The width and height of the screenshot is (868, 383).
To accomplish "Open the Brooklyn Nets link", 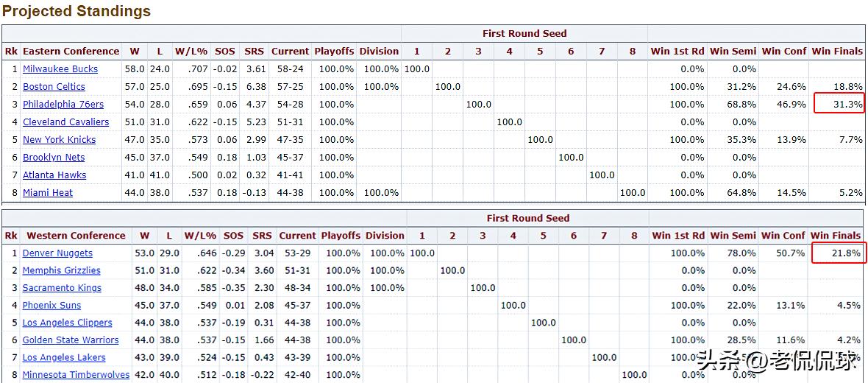I will (53, 158).
